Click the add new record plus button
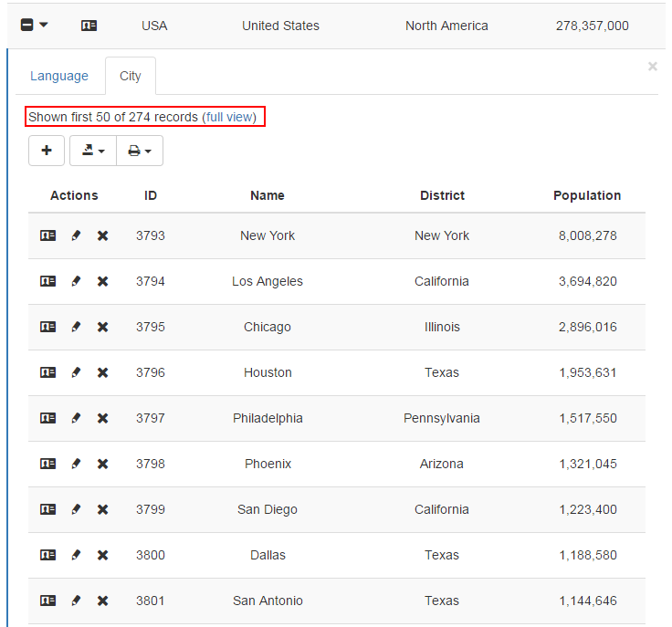Screen dimensions: 672x627 [x=47, y=151]
